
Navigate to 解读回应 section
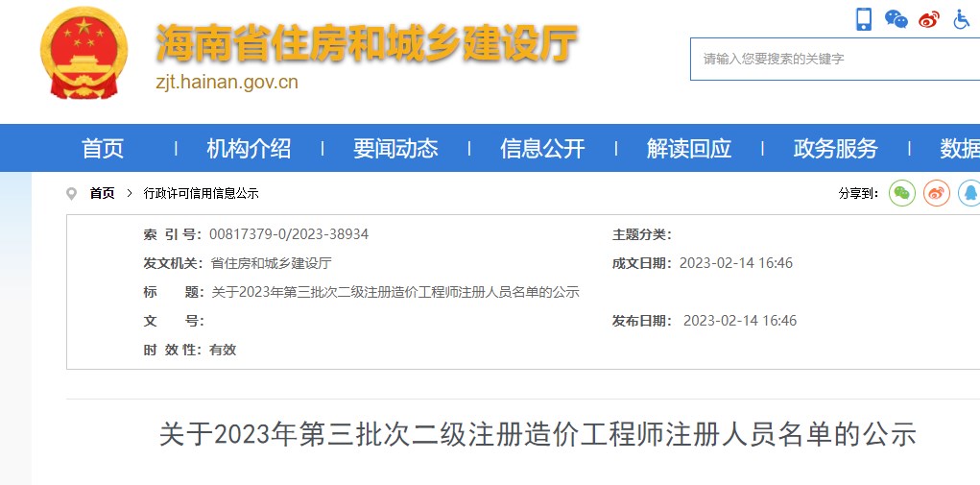pyautogui.click(x=689, y=149)
